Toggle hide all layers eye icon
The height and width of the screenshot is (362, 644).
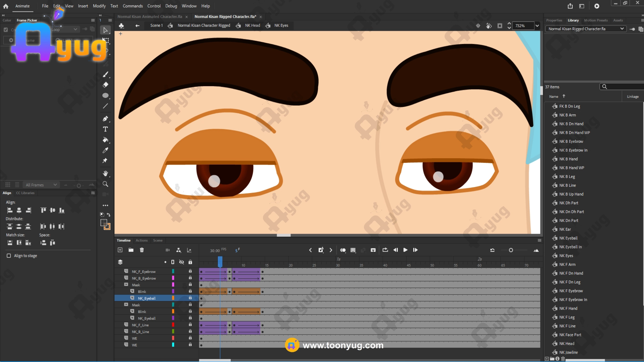[181, 262]
